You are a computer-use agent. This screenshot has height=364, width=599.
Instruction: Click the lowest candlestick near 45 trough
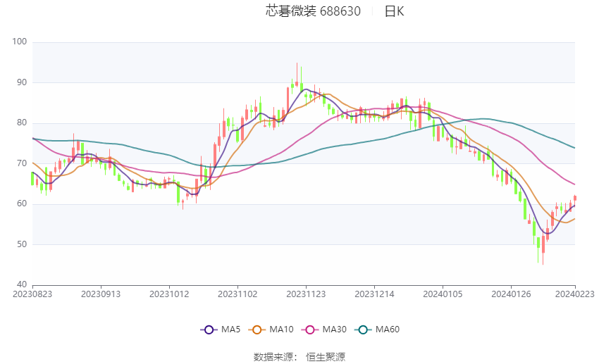543,248
